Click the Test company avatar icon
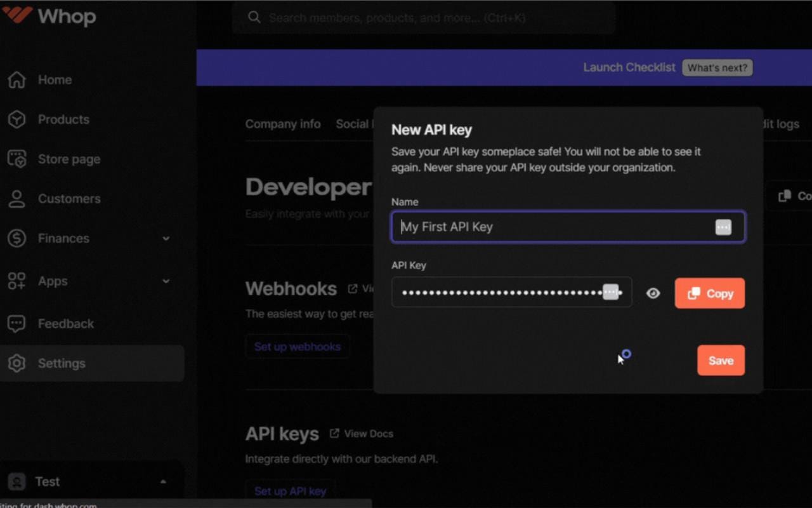 tap(16, 482)
